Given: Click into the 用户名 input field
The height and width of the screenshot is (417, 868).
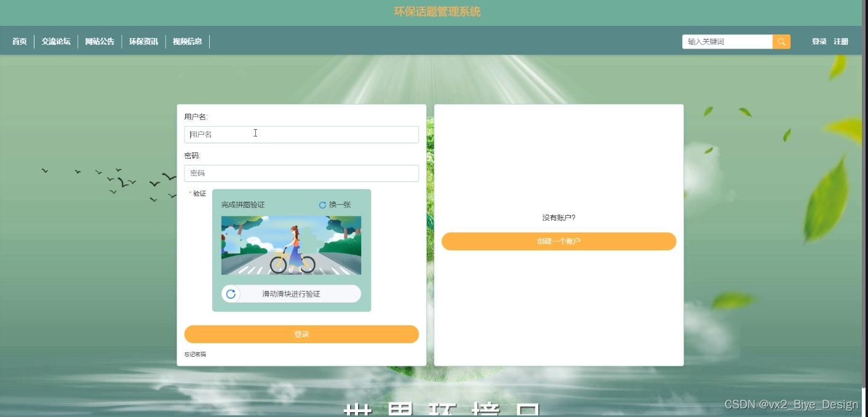Looking at the screenshot, I should [x=301, y=135].
